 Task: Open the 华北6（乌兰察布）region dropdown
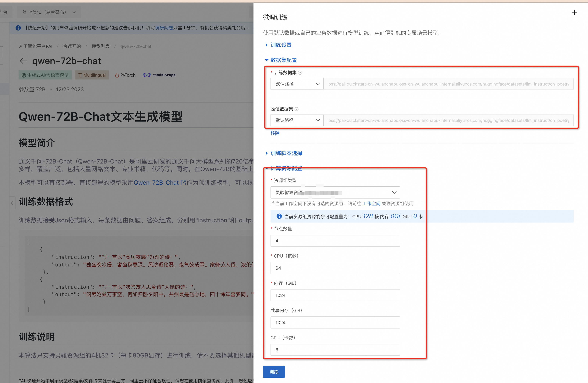pyautogui.click(x=49, y=12)
